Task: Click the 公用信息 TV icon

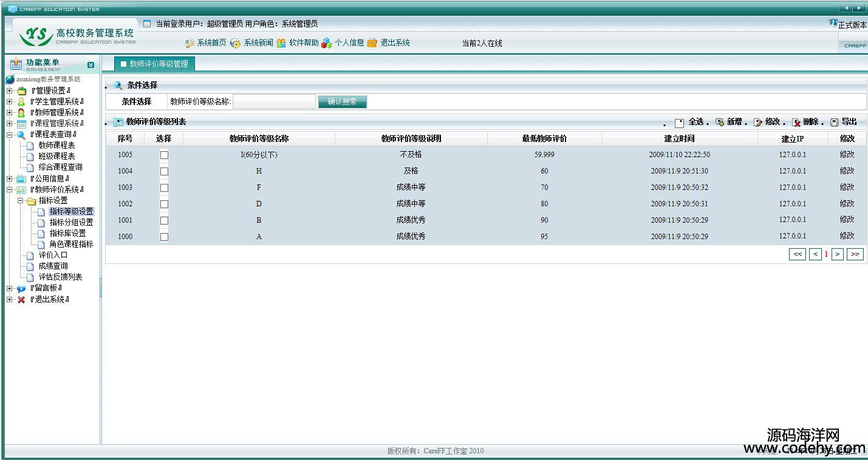Action: click(21, 179)
